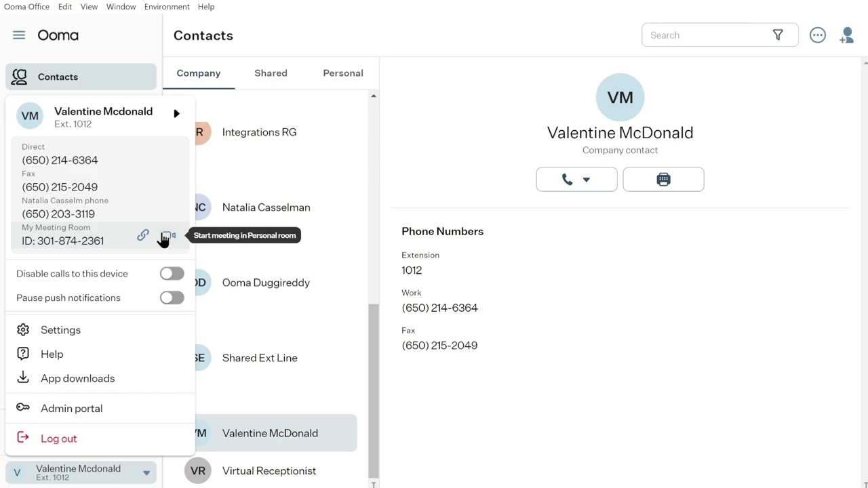This screenshot has height=488, width=868.
Task: Open the search filter funnel icon
Action: 778,35
